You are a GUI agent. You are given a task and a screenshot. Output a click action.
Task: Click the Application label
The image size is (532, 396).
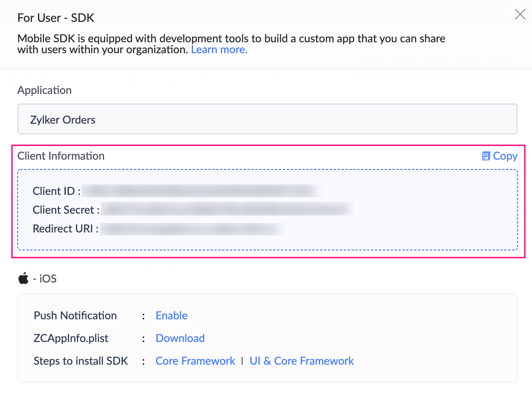coord(45,90)
